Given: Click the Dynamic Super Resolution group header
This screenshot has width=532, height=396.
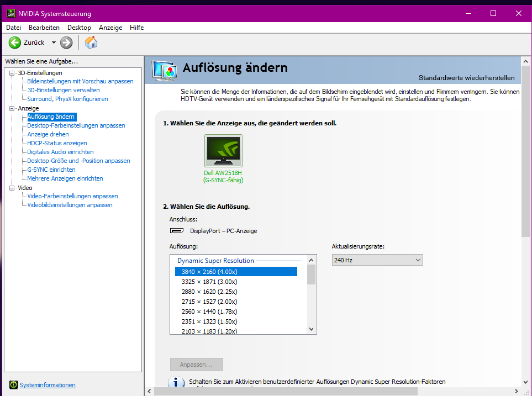Looking at the screenshot, I should tap(215, 261).
